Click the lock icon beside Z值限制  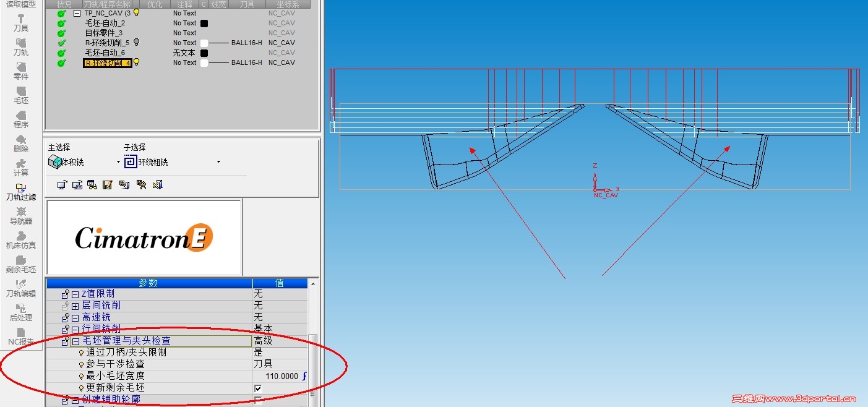pos(65,294)
